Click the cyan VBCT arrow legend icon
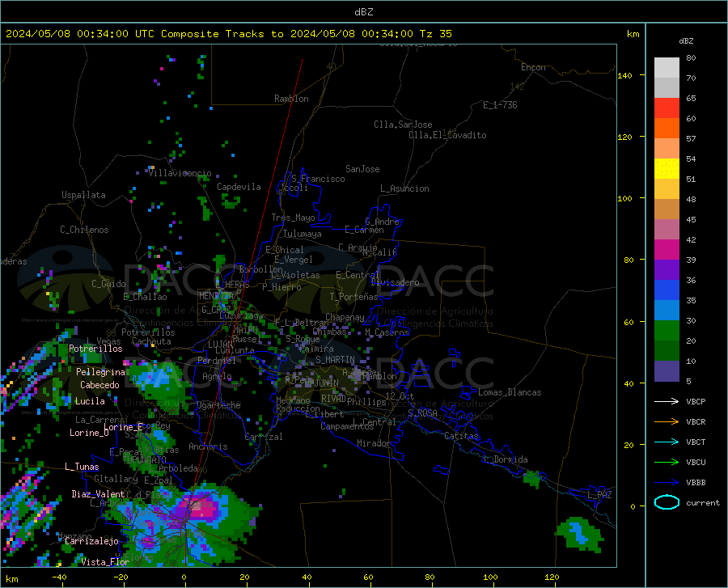 pyautogui.click(x=667, y=442)
